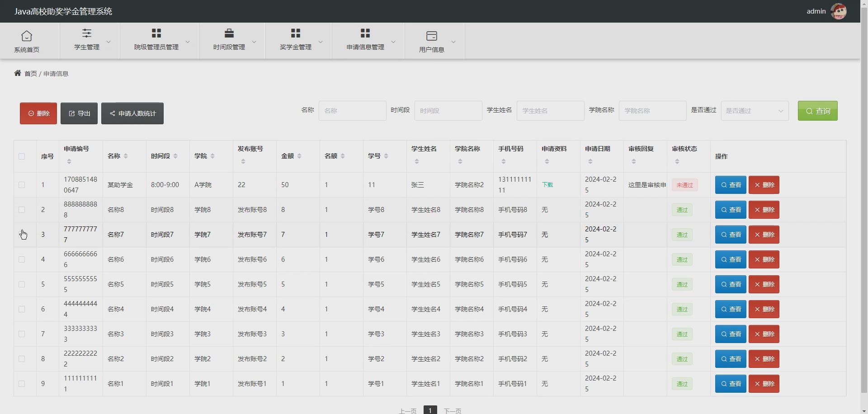Click the 删除 batch delete button icon
This screenshot has width=868, height=414.
click(x=31, y=113)
